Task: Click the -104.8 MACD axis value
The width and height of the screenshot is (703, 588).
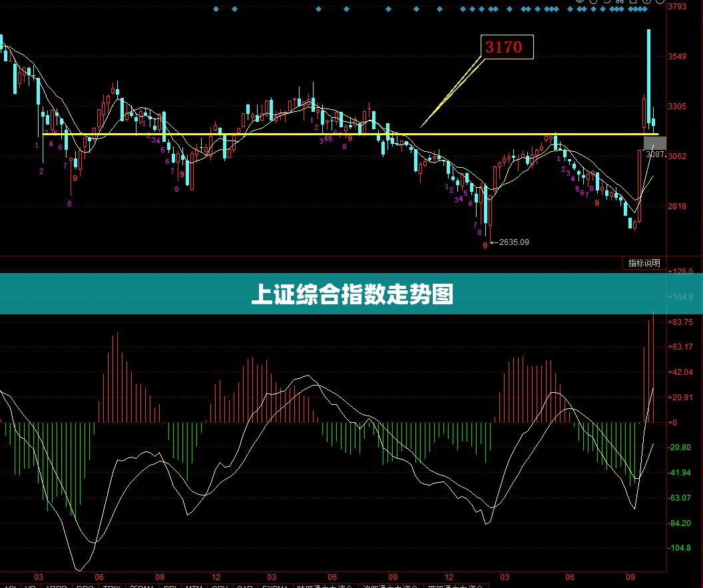Action: pyautogui.click(x=680, y=548)
